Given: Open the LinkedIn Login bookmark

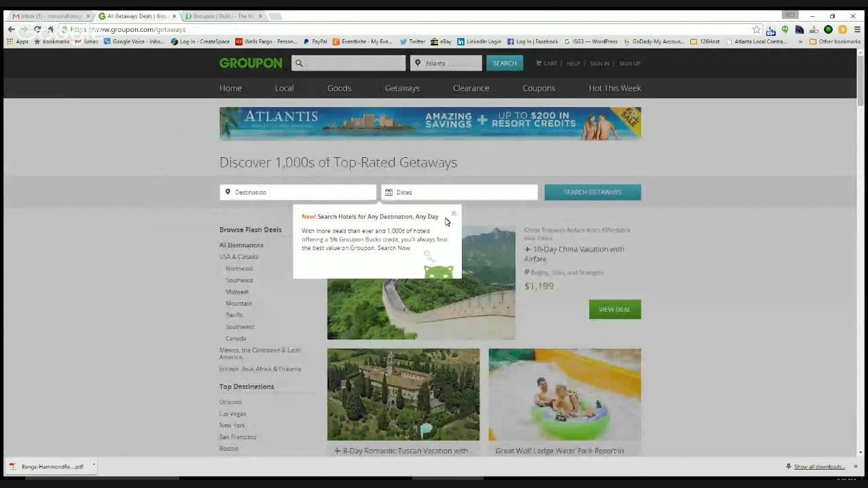Looking at the screenshot, I should click(x=479, y=42).
